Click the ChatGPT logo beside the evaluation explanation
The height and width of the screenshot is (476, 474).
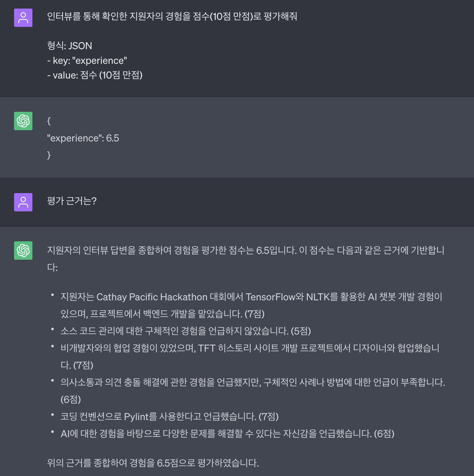pyautogui.click(x=23, y=251)
